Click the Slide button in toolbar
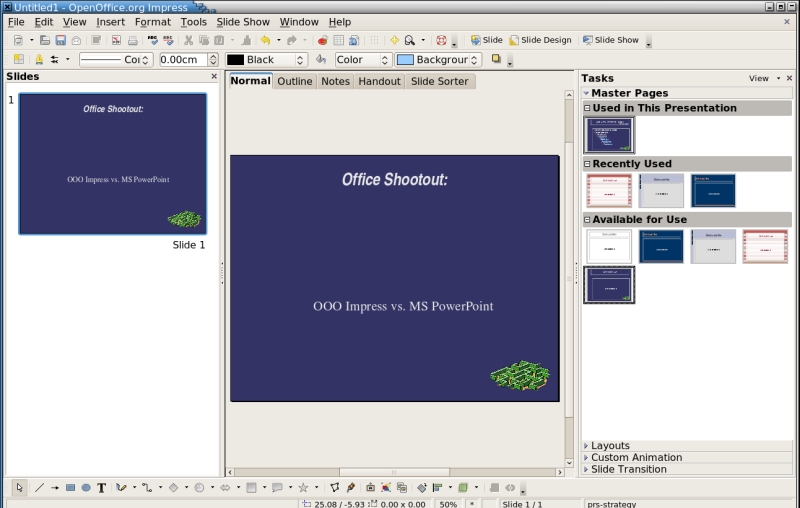This screenshot has width=800, height=508. click(x=486, y=40)
